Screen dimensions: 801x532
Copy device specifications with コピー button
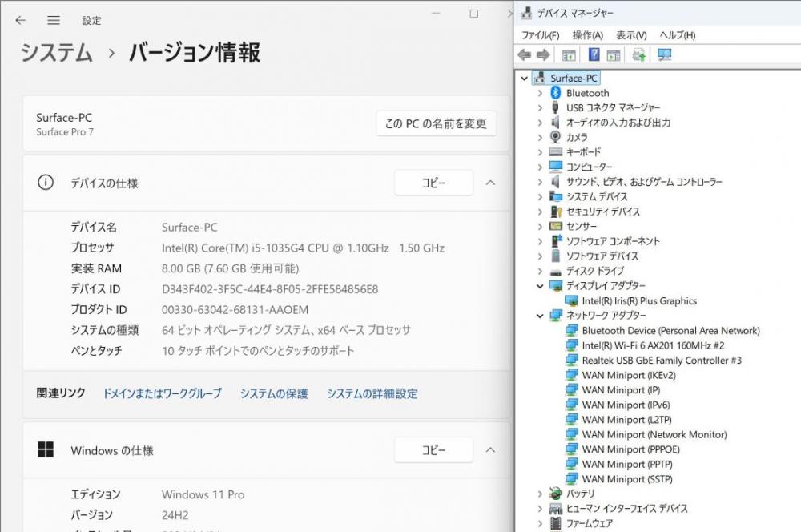point(433,183)
